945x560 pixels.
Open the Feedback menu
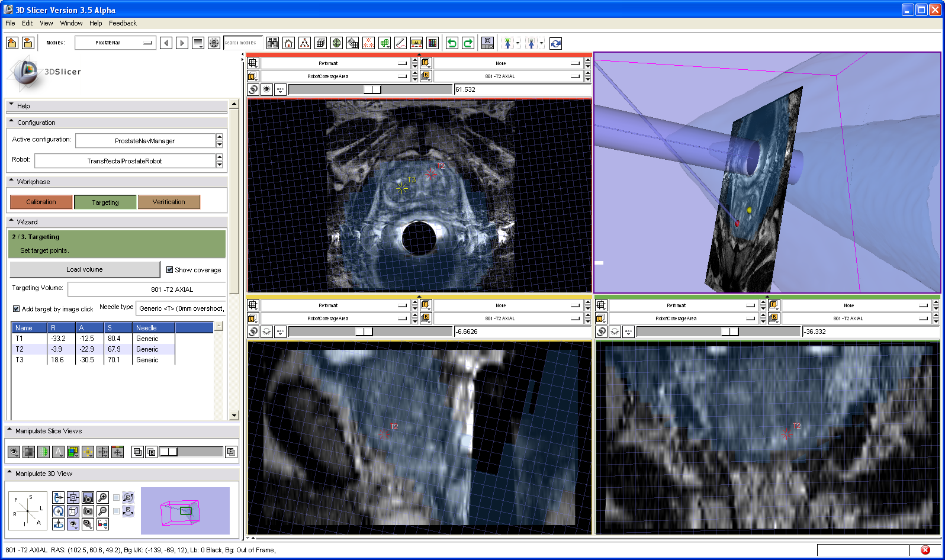123,23
